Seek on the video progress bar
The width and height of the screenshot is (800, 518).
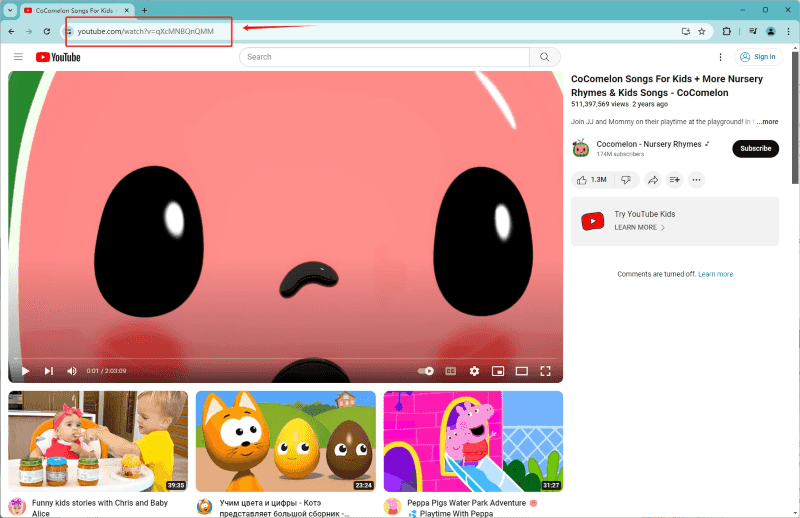(286, 359)
